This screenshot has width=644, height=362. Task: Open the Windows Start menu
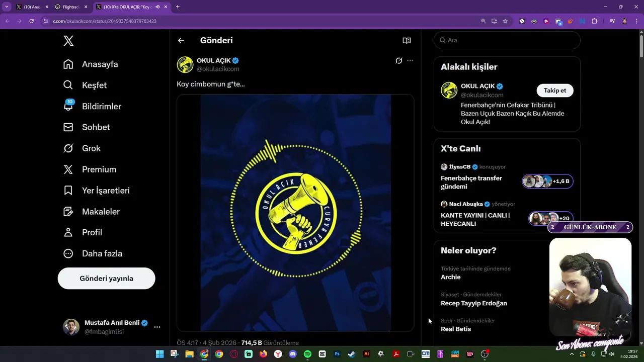[x=159, y=354]
